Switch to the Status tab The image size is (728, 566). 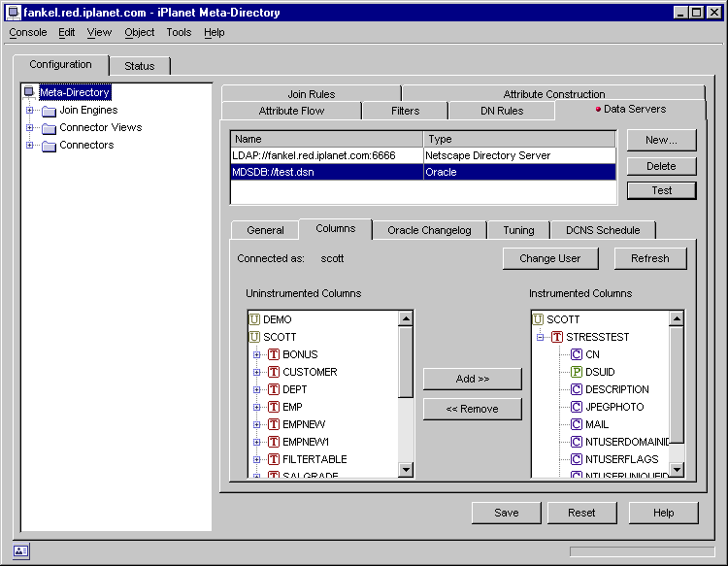click(140, 66)
